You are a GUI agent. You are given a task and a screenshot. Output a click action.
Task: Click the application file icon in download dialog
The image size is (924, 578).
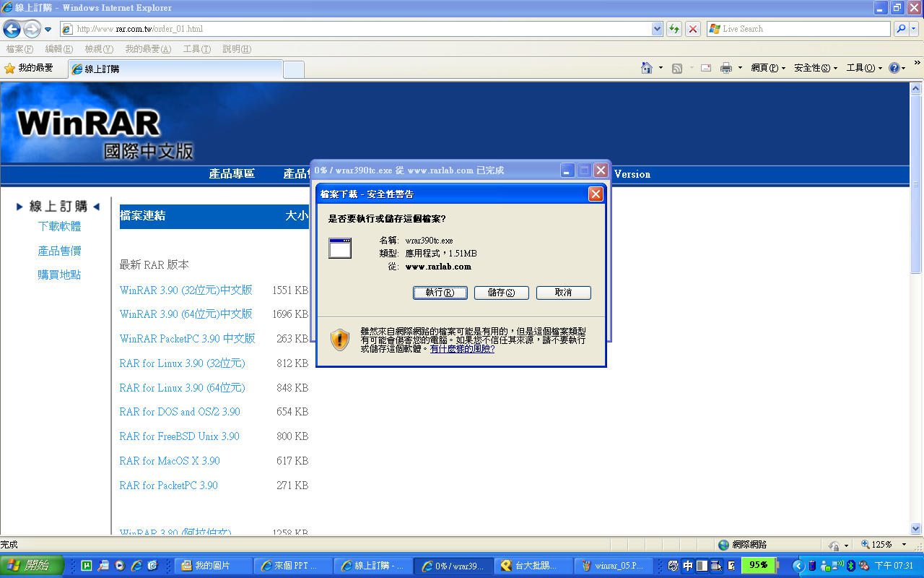339,248
